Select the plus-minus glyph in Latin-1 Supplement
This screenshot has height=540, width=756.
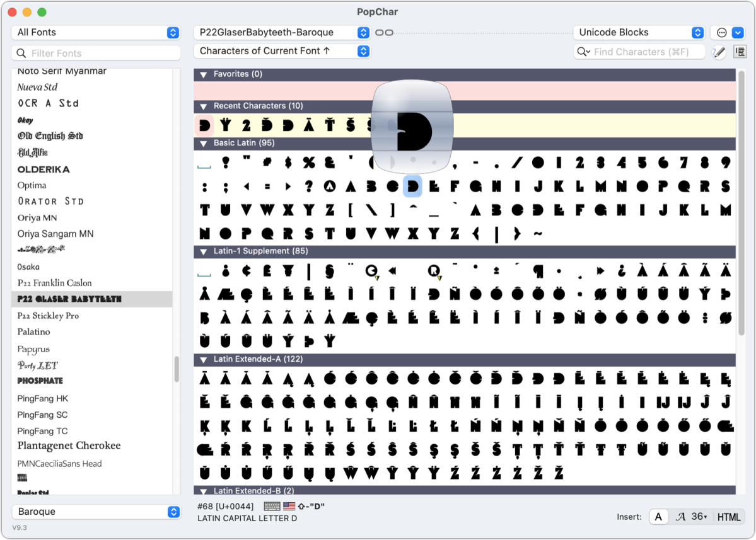pyautogui.click(x=497, y=271)
